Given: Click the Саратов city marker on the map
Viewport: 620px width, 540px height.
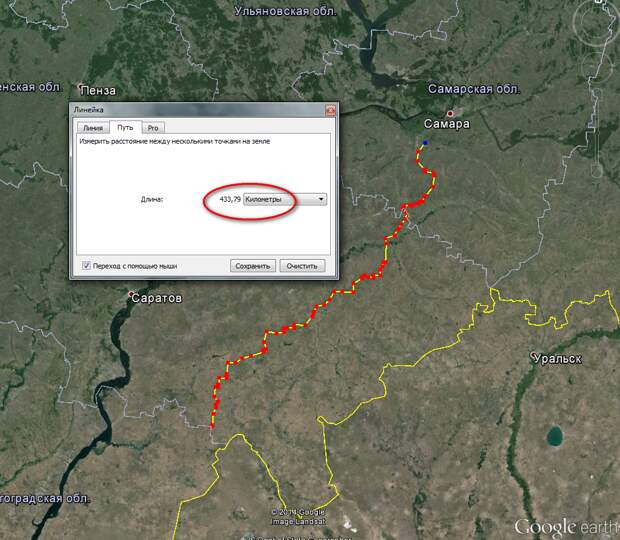Looking at the screenshot, I should pyautogui.click(x=131, y=294).
